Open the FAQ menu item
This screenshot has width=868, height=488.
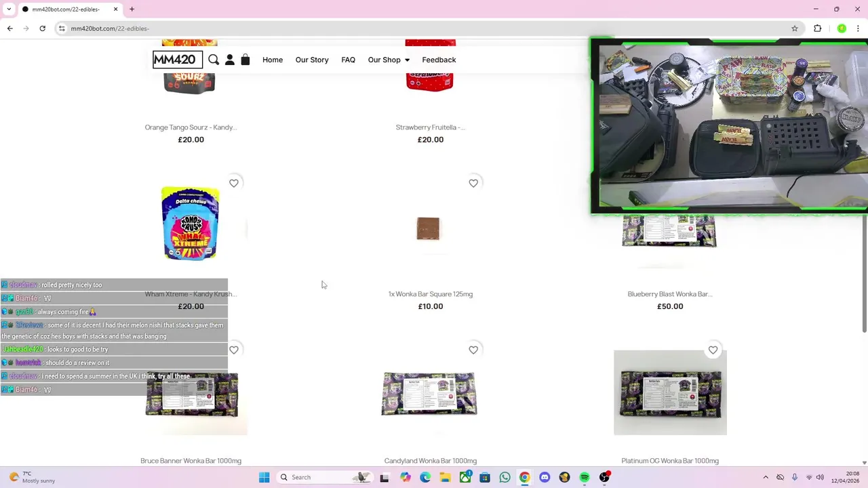348,60
